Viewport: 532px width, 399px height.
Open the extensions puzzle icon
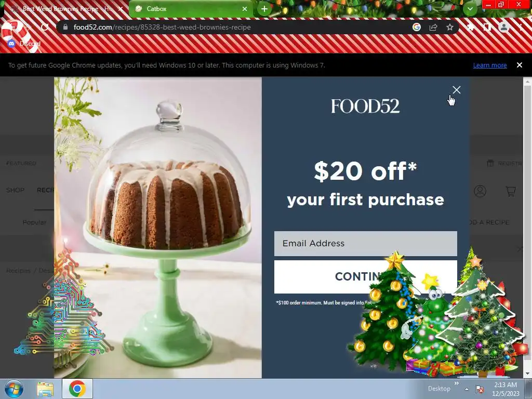[471, 27]
